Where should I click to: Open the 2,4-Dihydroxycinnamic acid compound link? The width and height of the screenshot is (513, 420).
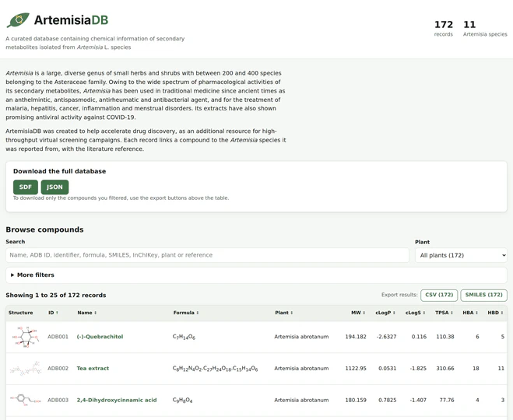click(x=117, y=400)
